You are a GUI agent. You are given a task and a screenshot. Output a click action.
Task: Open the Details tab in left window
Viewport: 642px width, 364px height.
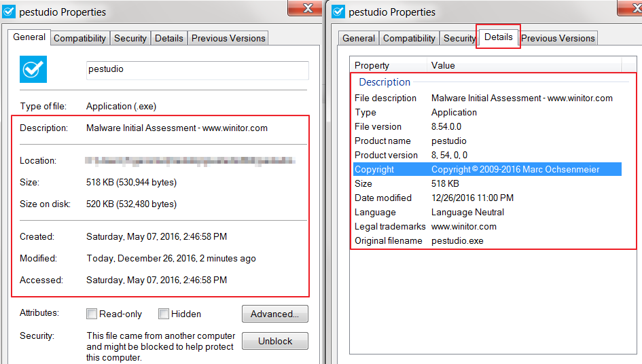tap(168, 38)
